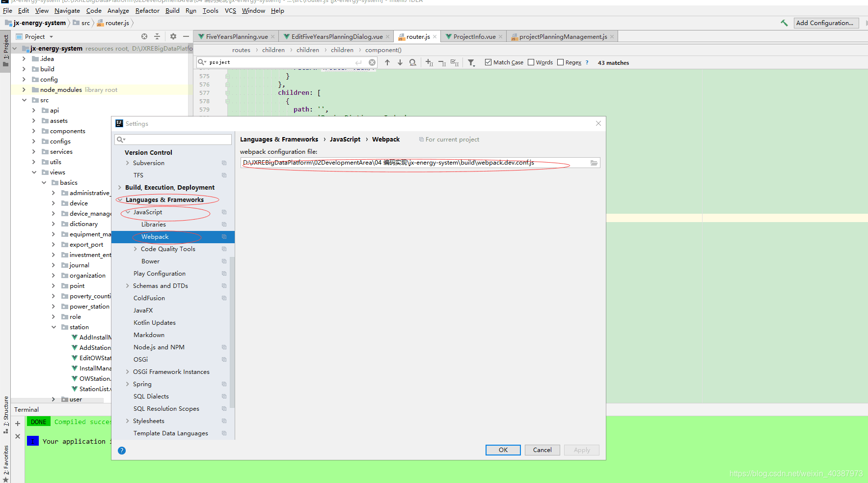Click select all occurrences icon in find bar
Screen dimensions: 868x483
pos(455,62)
